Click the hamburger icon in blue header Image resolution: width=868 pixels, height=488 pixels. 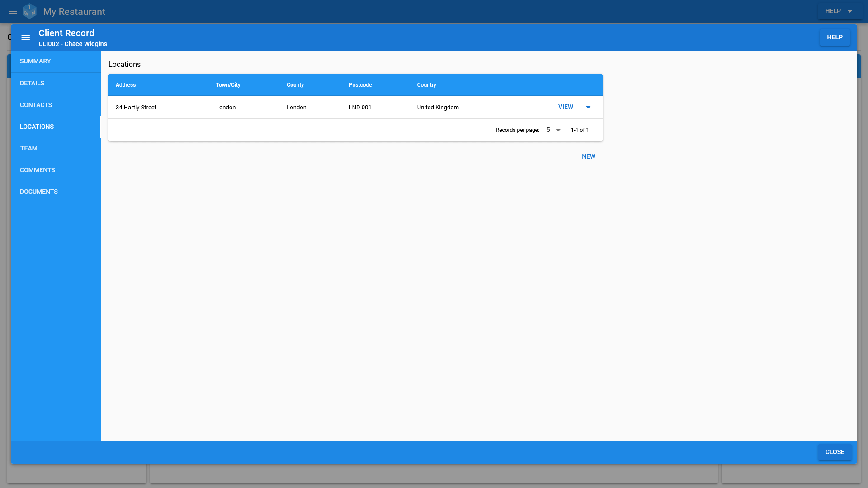[26, 38]
